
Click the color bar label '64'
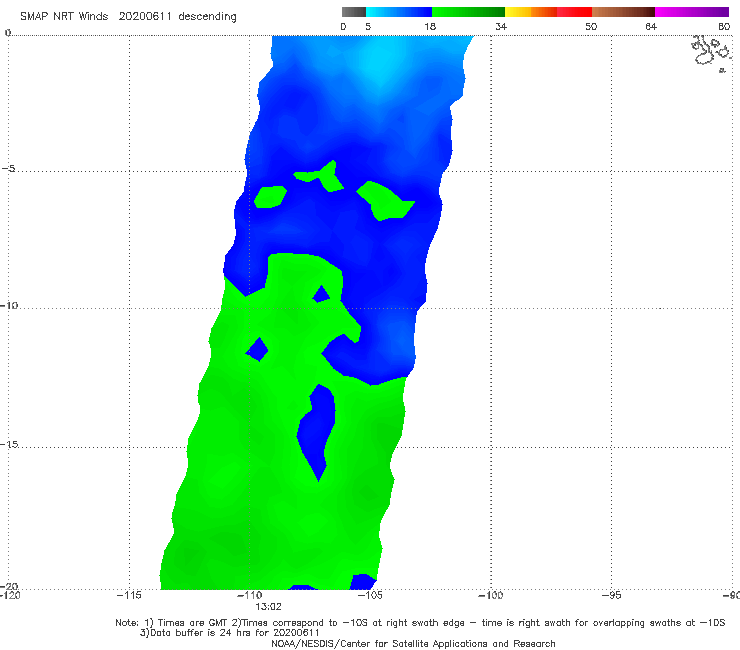point(651,27)
